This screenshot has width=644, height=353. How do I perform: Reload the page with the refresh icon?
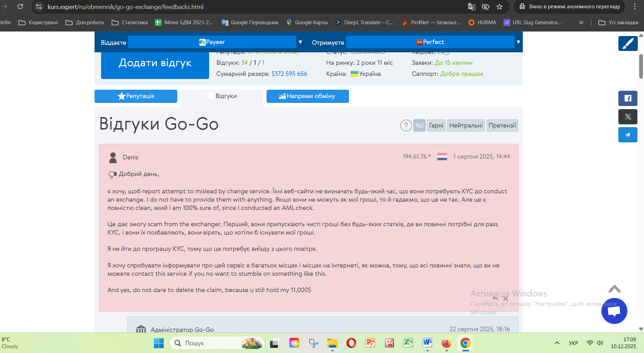point(20,7)
